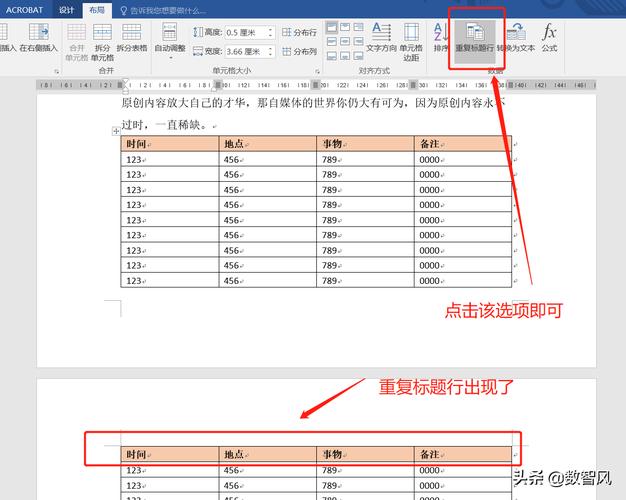Viewport: 626px width, 500px height.
Task: Click first-page header cell 地点
Action: coord(267,144)
